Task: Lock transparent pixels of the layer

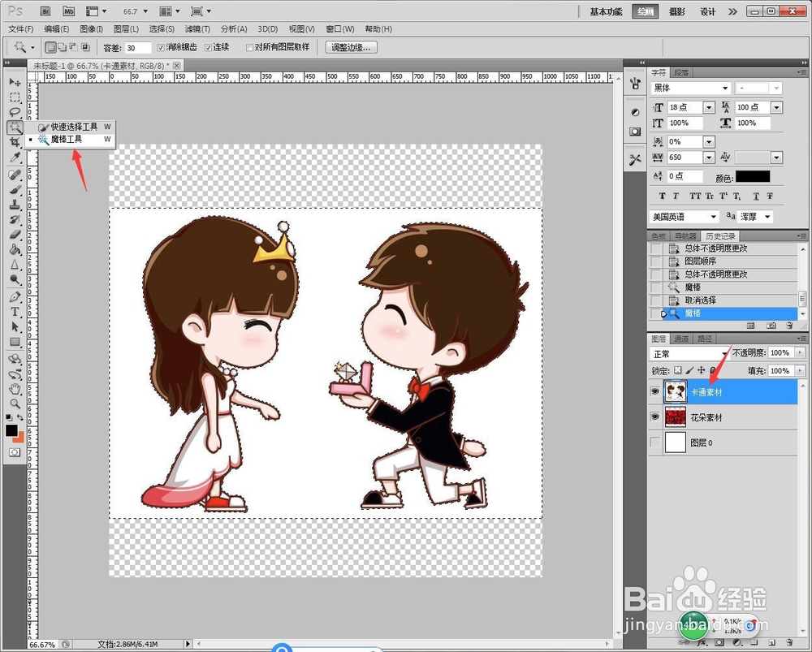Action: pos(678,370)
